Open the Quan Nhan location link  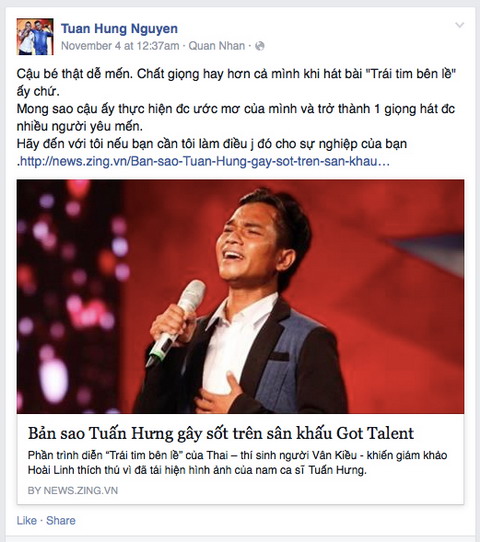(x=217, y=46)
